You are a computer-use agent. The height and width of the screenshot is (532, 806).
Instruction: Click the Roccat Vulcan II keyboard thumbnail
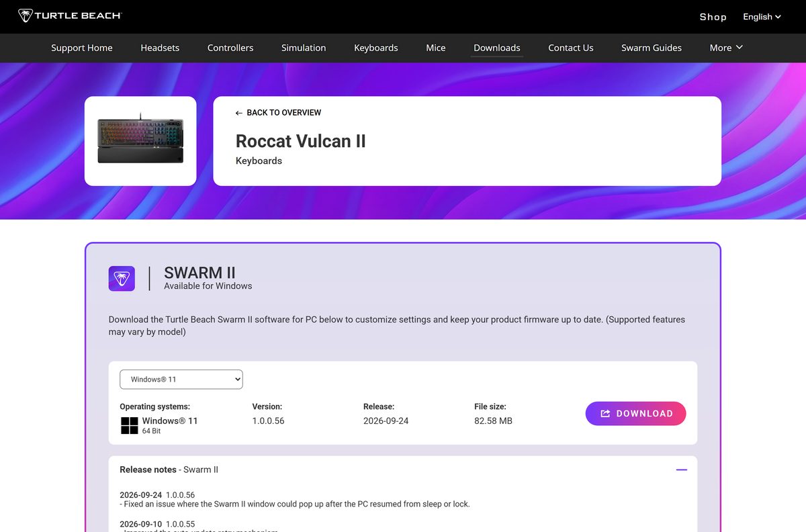pos(140,141)
